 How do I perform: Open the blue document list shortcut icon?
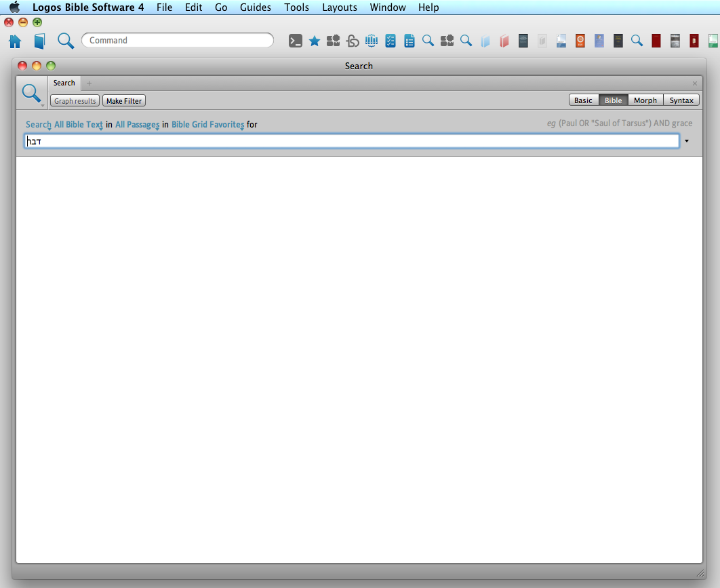(x=409, y=41)
